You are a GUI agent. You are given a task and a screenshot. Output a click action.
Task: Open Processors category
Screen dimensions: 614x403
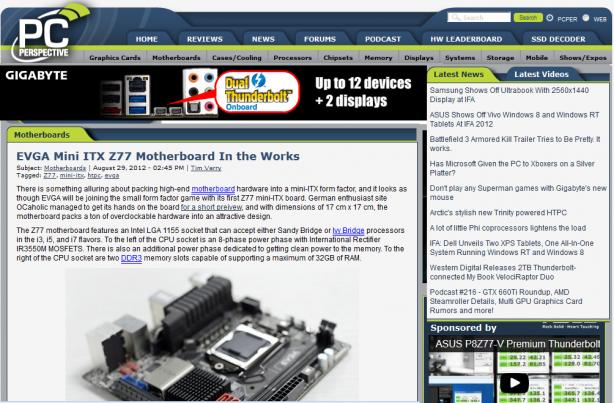pyautogui.click(x=292, y=58)
